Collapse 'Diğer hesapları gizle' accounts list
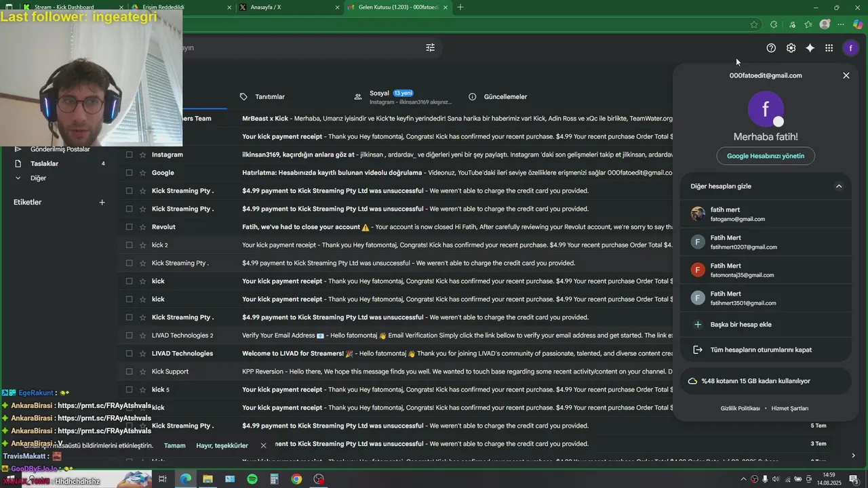The width and height of the screenshot is (868, 488). [x=838, y=186]
